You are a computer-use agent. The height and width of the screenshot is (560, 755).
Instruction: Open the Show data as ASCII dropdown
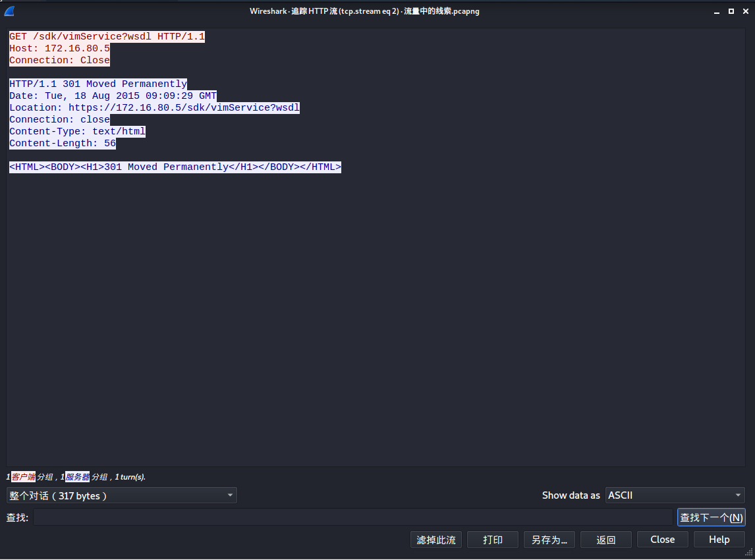675,495
